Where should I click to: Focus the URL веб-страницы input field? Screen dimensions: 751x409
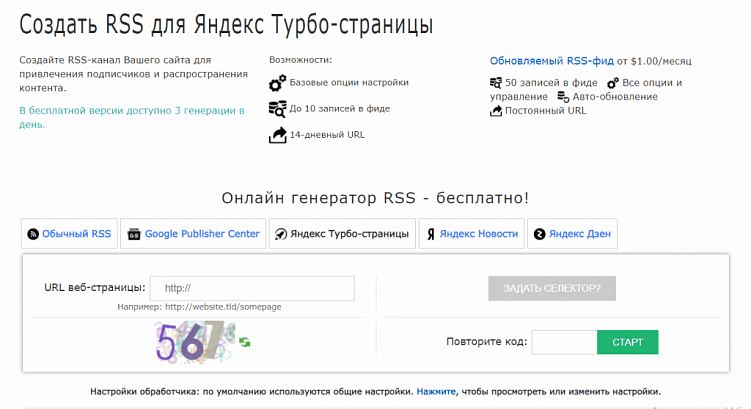pyautogui.click(x=252, y=288)
